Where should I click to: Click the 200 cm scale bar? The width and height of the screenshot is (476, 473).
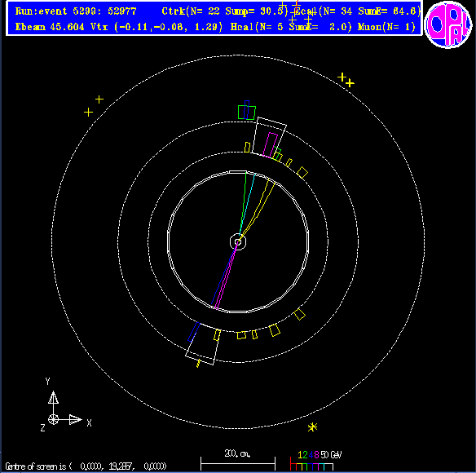(238, 459)
